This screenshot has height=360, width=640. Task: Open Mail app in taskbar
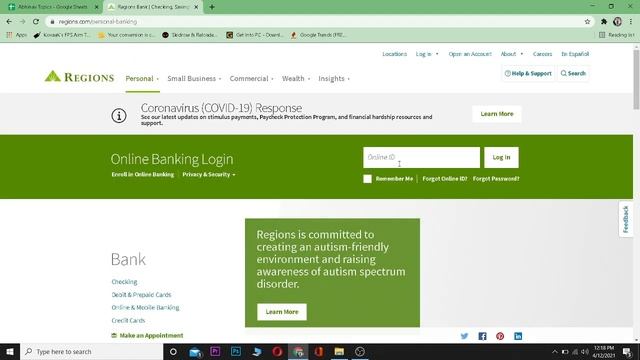point(195,351)
